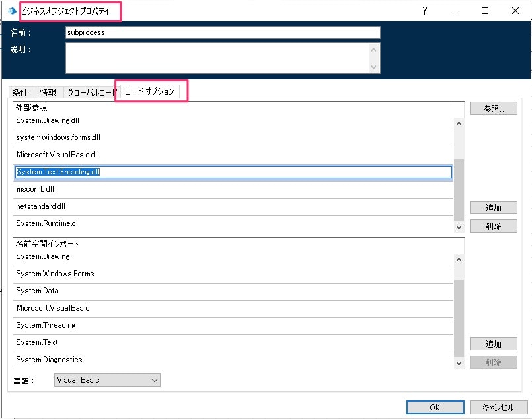The height and width of the screenshot is (419, 532).
Task: Confirm with the OK button
Action: point(435,408)
